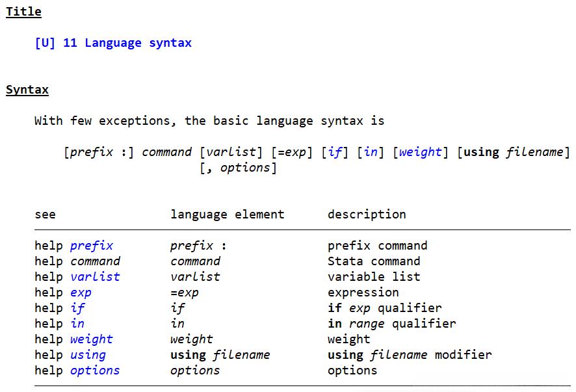Click the "see" column header
Screen dimensions: 576x392
(45, 215)
